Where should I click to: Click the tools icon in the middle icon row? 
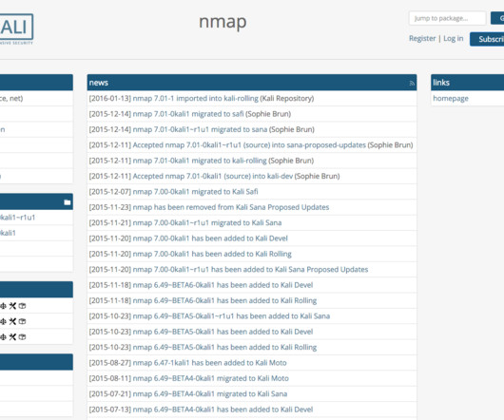click(12, 321)
